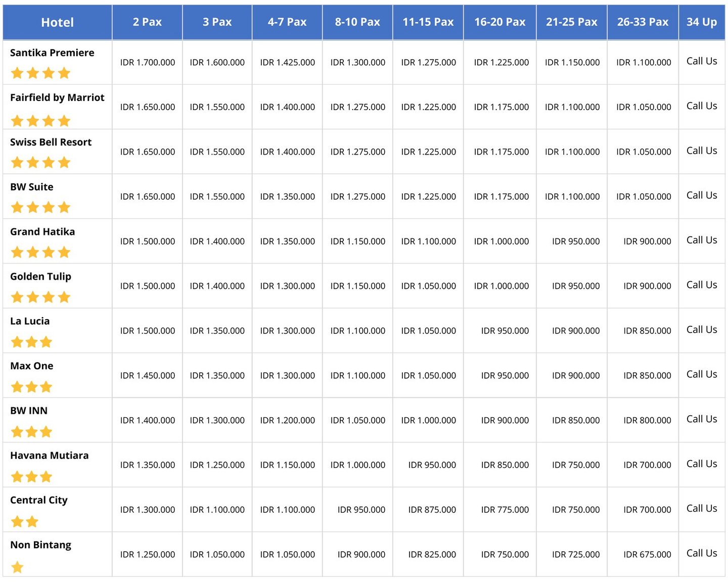Click Call Us in Havana Mutiara row
Screen dimensions: 728x585
pyautogui.click(x=702, y=464)
